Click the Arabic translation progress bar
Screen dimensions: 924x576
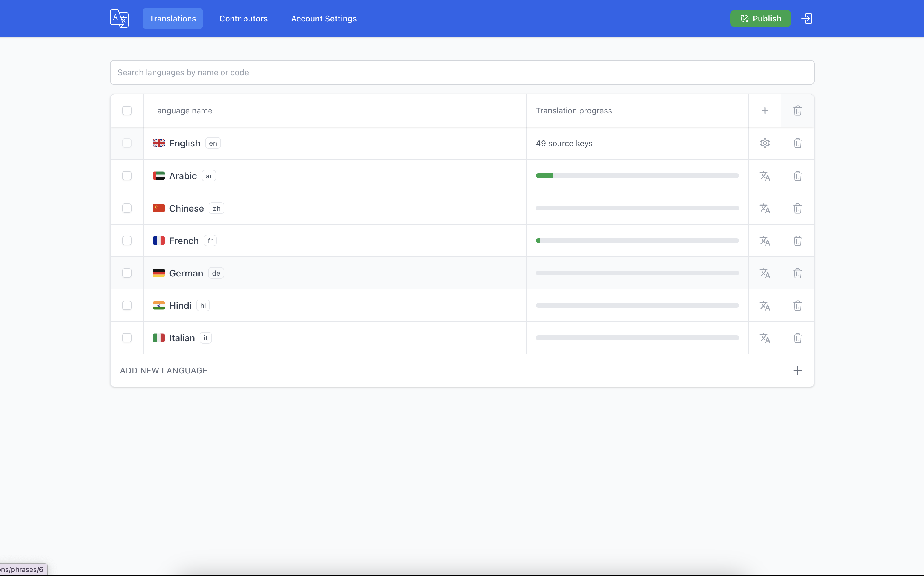[x=637, y=176]
